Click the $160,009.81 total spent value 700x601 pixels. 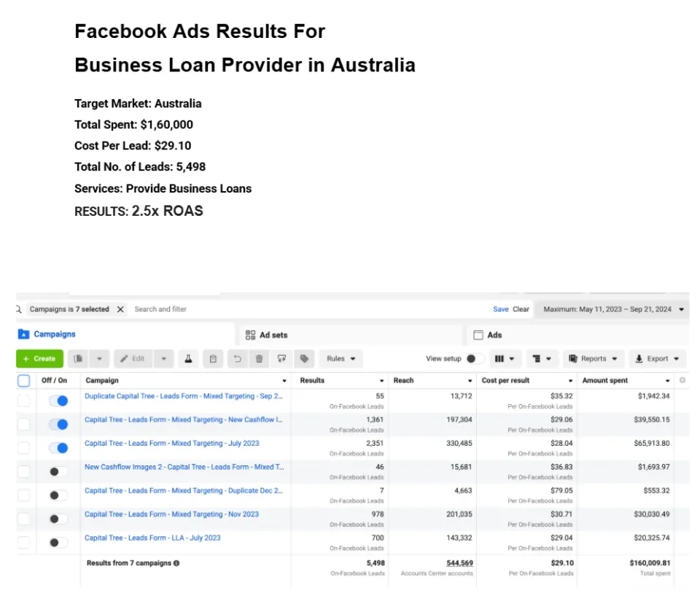coord(650,563)
